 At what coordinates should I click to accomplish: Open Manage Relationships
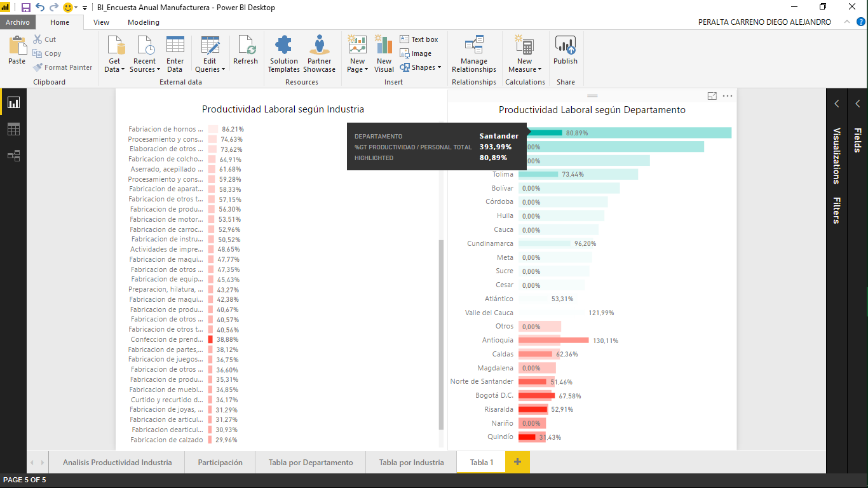pos(474,54)
